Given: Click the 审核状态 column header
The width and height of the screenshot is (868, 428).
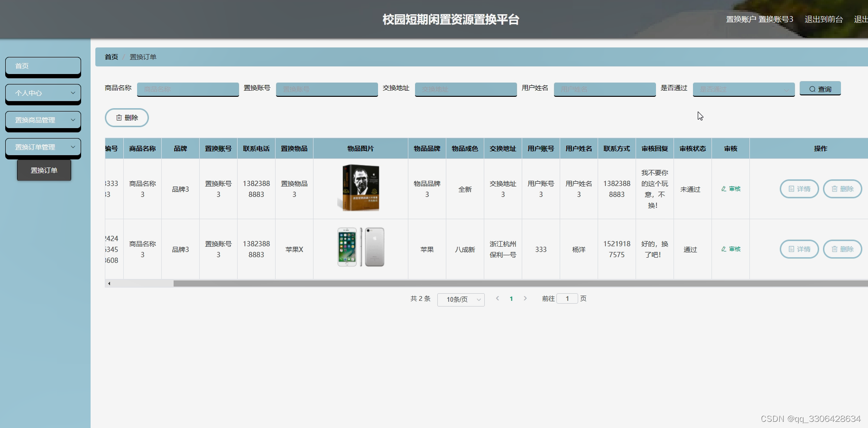Looking at the screenshot, I should point(693,149).
